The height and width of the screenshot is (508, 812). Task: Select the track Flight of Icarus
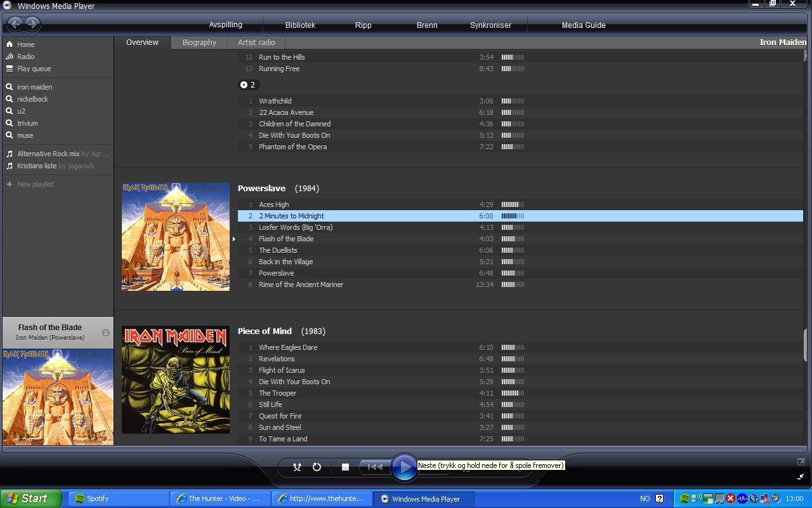[x=520, y=370]
